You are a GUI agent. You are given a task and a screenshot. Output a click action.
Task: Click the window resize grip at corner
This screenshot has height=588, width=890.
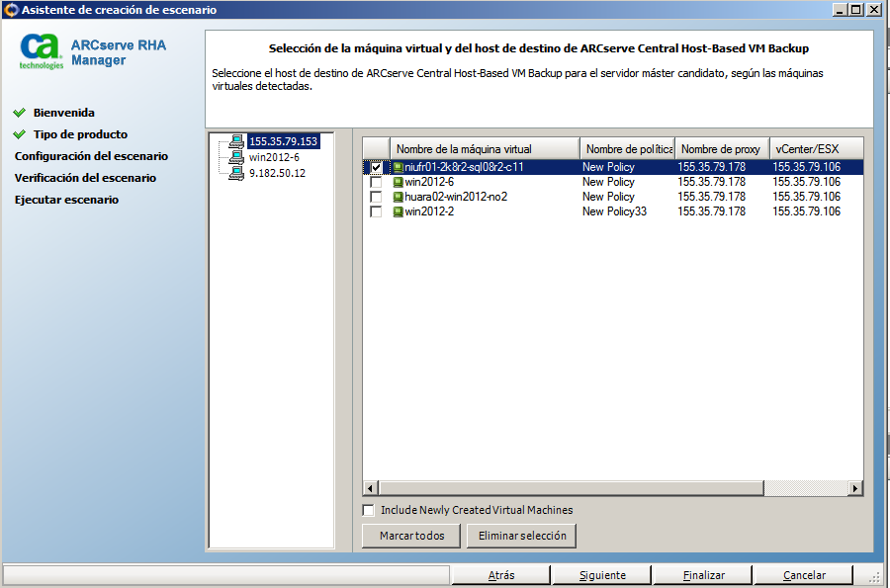874,577
